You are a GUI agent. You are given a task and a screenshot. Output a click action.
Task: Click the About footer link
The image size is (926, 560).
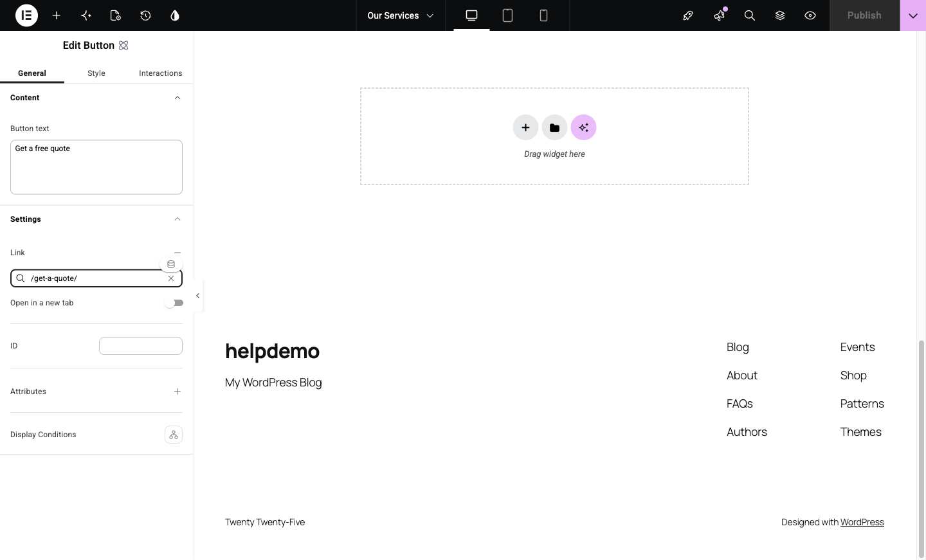click(742, 375)
